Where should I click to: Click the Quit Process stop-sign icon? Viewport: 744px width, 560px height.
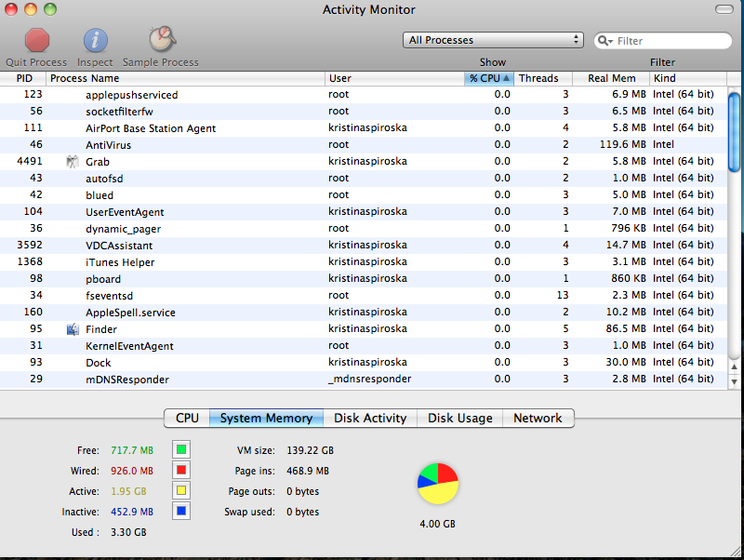click(37, 40)
